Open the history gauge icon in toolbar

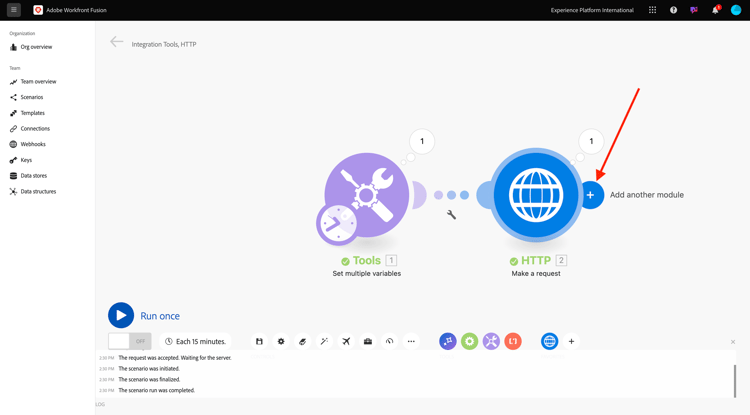(389, 341)
